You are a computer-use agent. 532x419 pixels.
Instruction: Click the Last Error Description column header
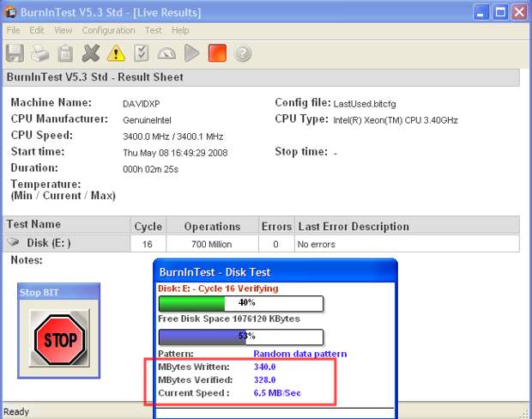tap(407, 226)
